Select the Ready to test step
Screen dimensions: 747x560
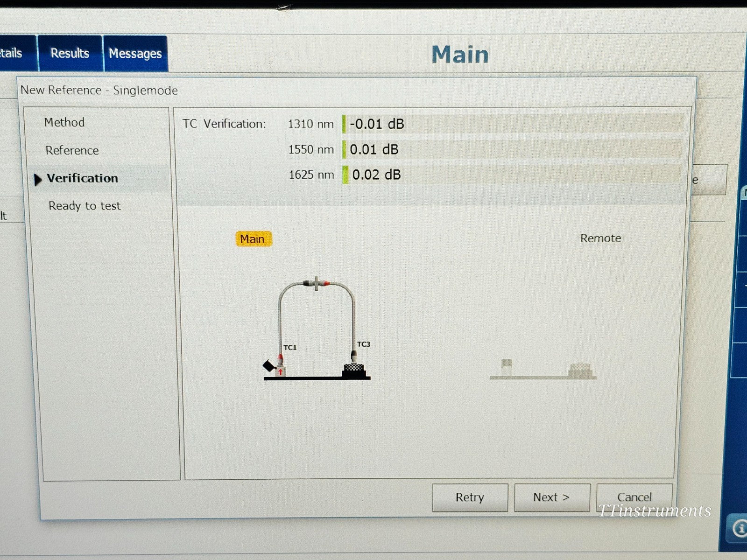point(85,206)
